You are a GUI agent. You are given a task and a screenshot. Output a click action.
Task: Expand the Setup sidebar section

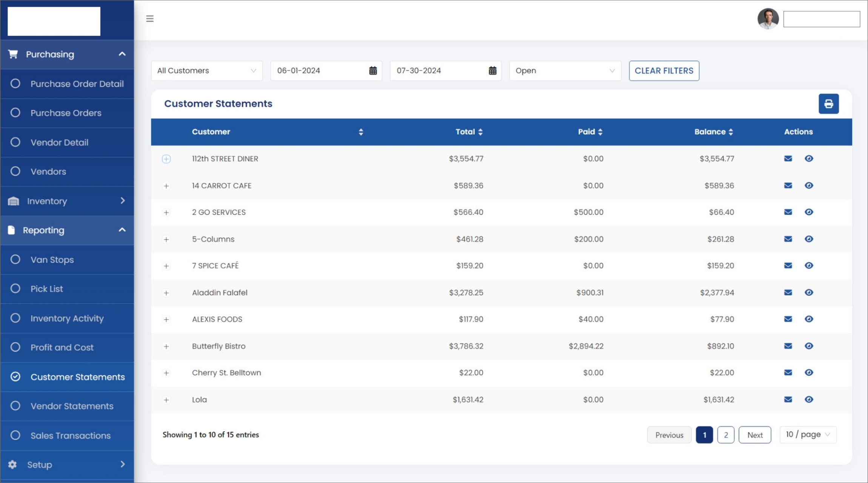(x=67, y=465)
